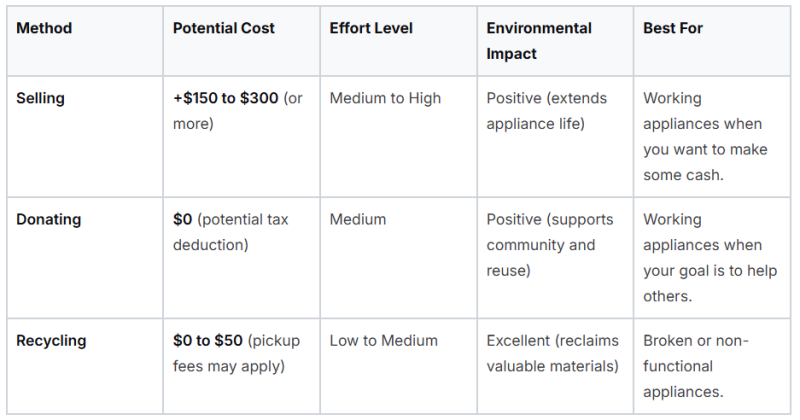The height and width of the screenshot is (420, 800).
Task: Click the Medium effort cell for Donating
Action: (x=358, y=219)
